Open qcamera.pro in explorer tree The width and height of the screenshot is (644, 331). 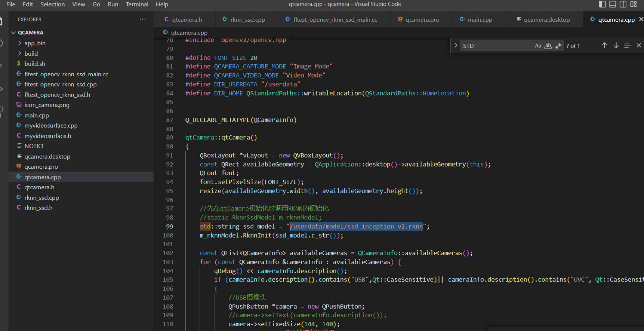(x=81, y=166)
